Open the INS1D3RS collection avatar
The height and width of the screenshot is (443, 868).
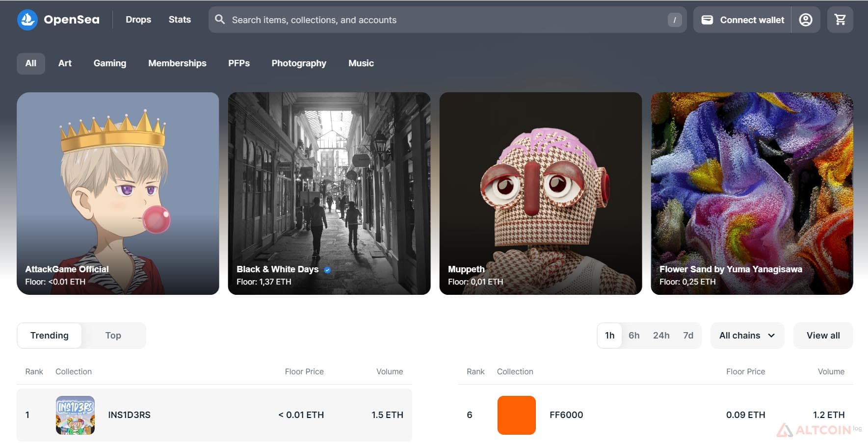pos(75,415)
